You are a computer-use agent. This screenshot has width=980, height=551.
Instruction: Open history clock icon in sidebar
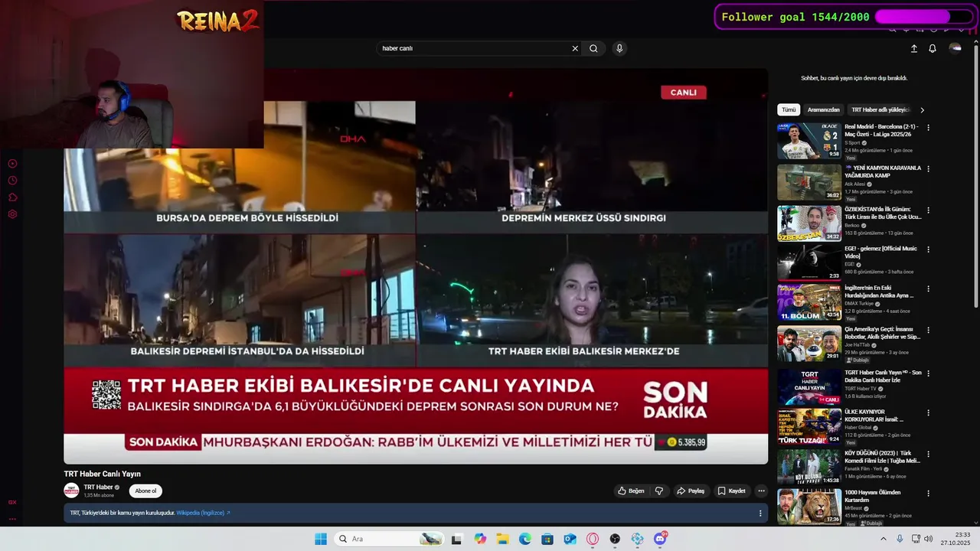pos(12,181)
